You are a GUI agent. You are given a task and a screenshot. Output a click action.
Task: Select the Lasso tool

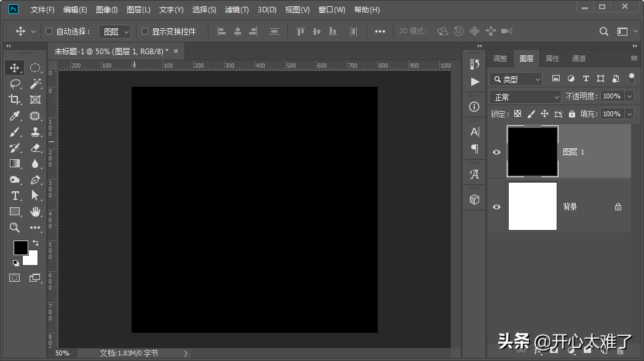pos(15,84)
